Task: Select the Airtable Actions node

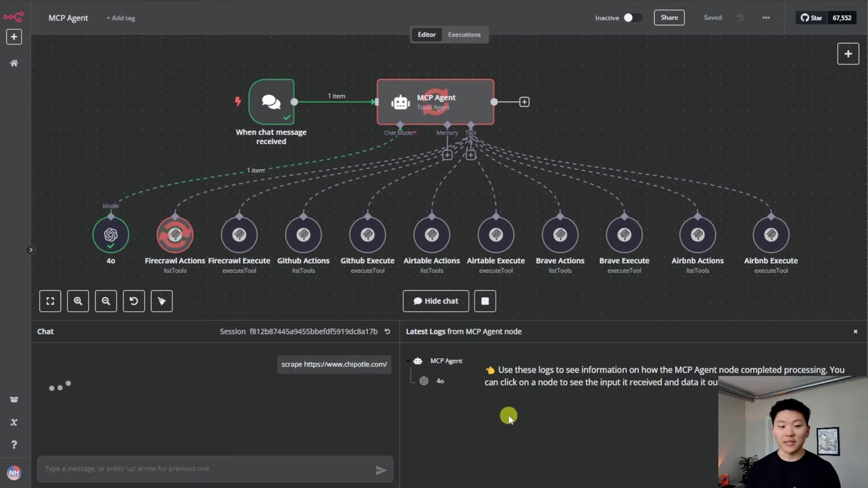Action: (431, 235)
